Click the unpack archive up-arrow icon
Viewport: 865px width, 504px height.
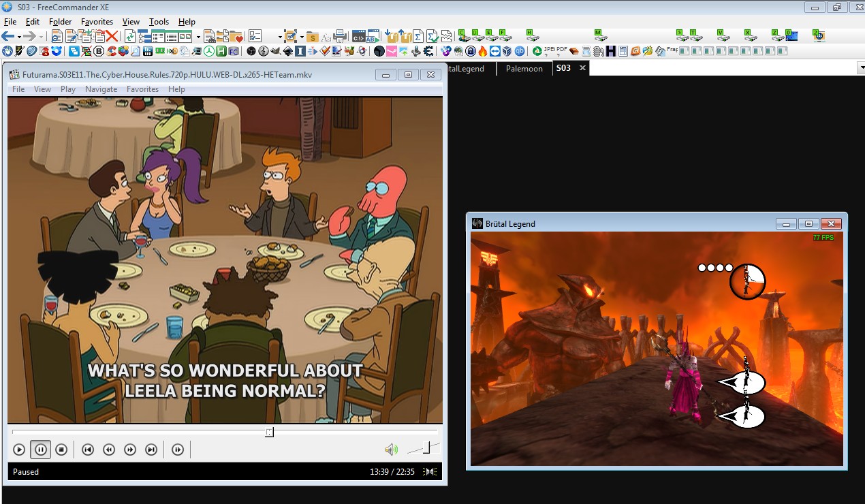pos(405,36)
